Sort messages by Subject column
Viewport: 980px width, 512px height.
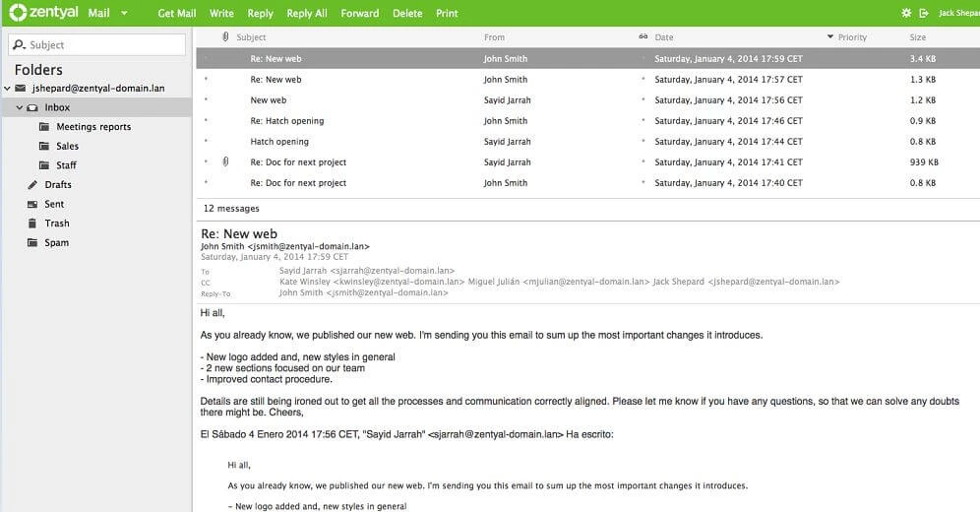point(251,37)
